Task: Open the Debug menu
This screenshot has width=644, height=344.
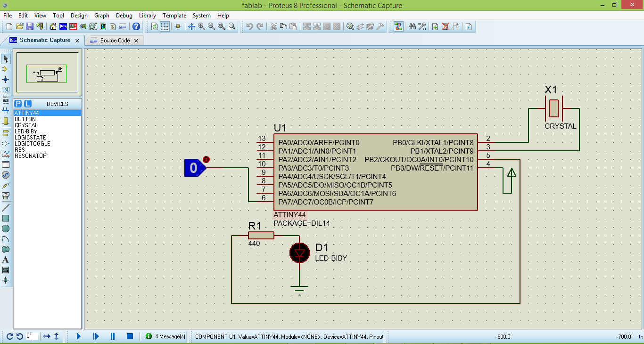Action: 124,16
